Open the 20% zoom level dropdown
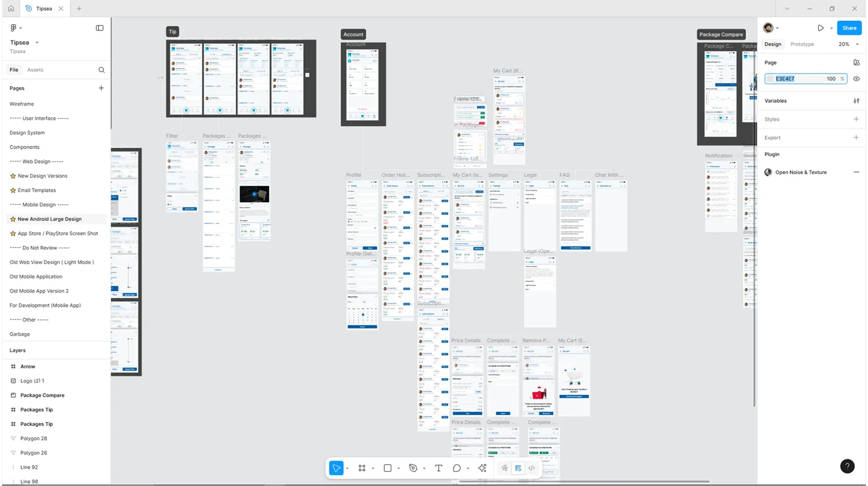 coord(849,44)
